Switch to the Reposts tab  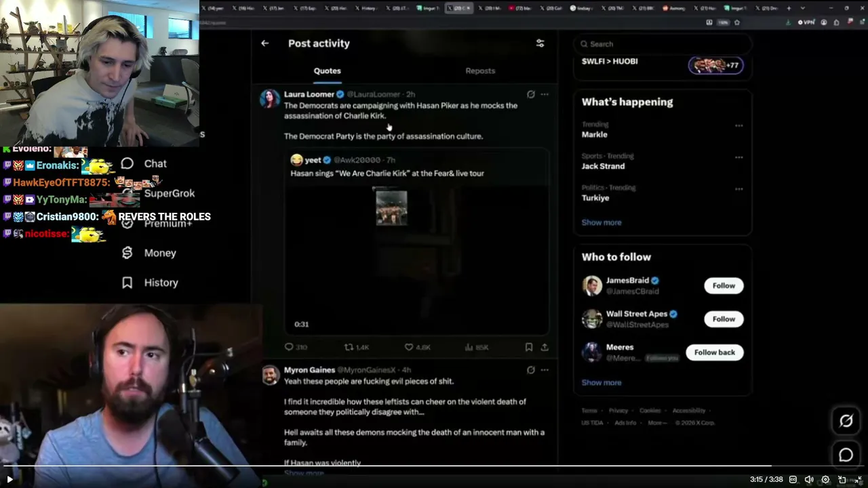(x=480, y=70)
